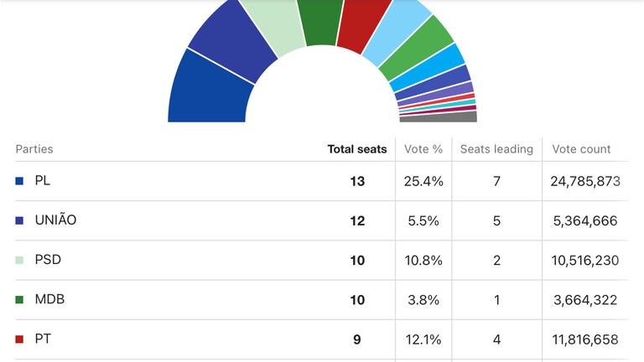
Task: Click the PSD light green color square
Action: pyautogui.click(x=19, y=261)
